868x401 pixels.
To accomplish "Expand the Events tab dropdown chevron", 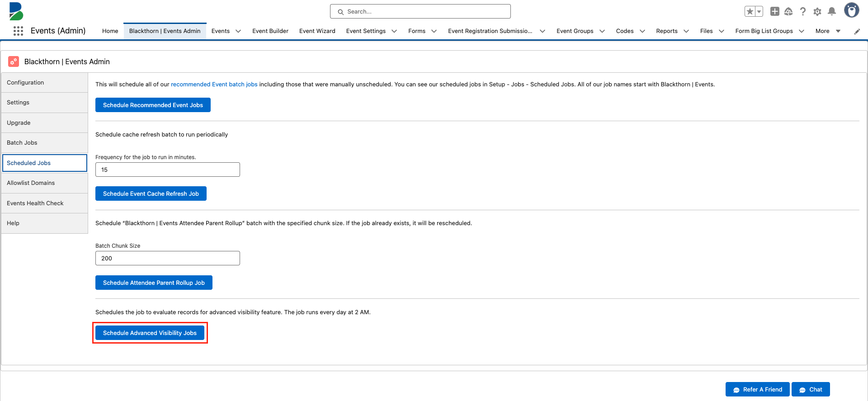I will 238,31.
